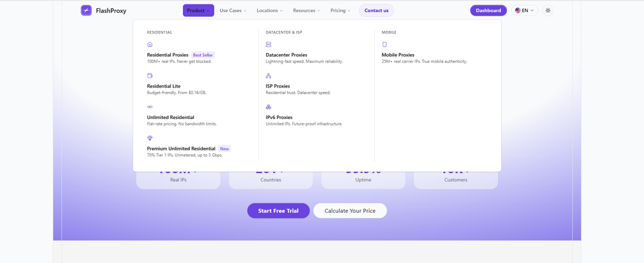Click the network icon above ISP Proxies
The image size is (644, 263).
[269, 75]
